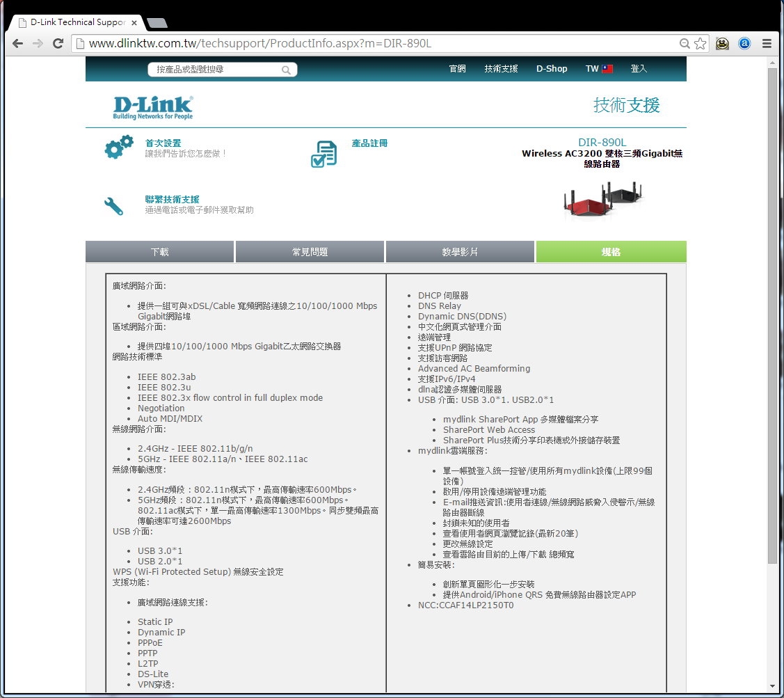784x698 pixels.
Task: Click the product registration checklist icon
Action: click(x=324, y=154)
